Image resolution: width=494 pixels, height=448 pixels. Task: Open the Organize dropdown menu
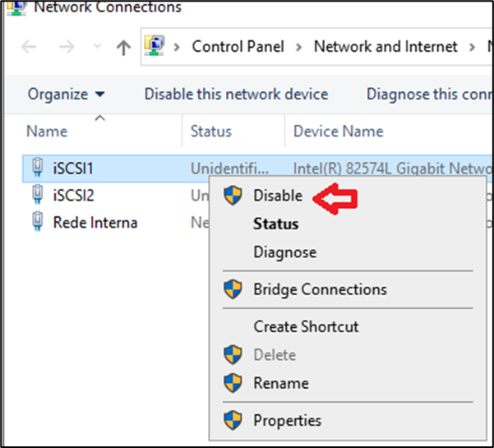click(66, 94)
